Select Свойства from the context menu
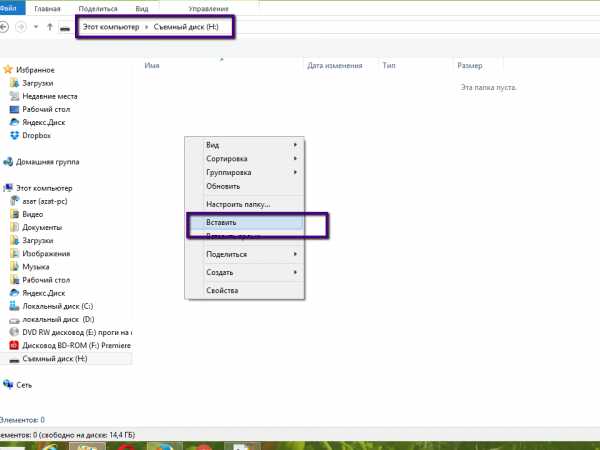 (221, 291)
